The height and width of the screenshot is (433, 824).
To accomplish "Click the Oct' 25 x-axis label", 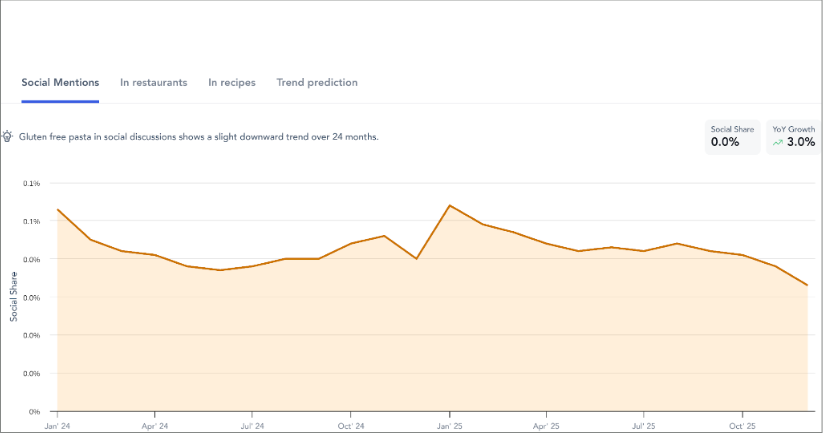I will pos(742,424).
